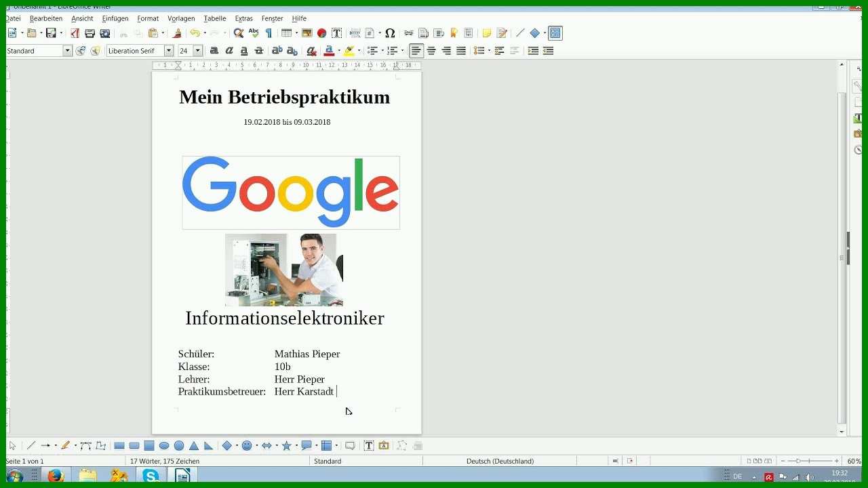Open the Font Size dropdown showing 24
868x488 pixels.
coord(198,51)
